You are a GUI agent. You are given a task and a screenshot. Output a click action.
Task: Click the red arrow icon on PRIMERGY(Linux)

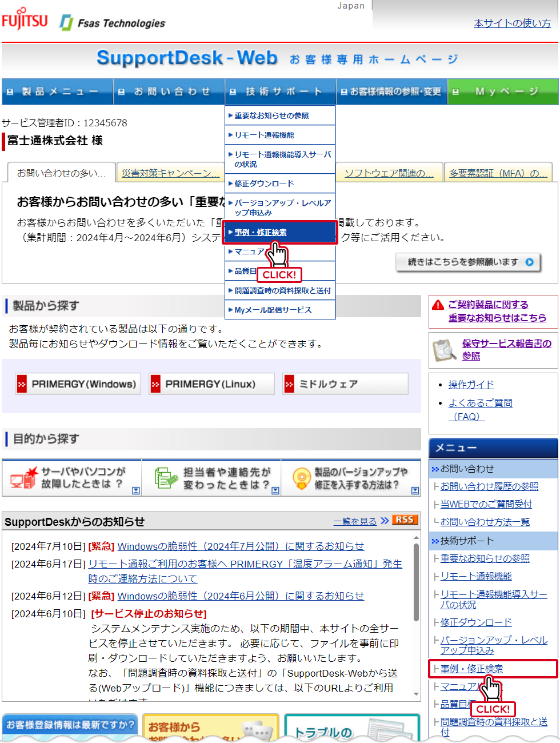[x=155, y=384]
